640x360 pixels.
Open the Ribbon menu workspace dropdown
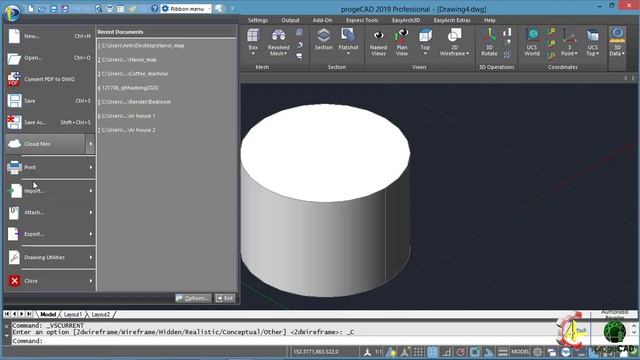tap(187, 9)
